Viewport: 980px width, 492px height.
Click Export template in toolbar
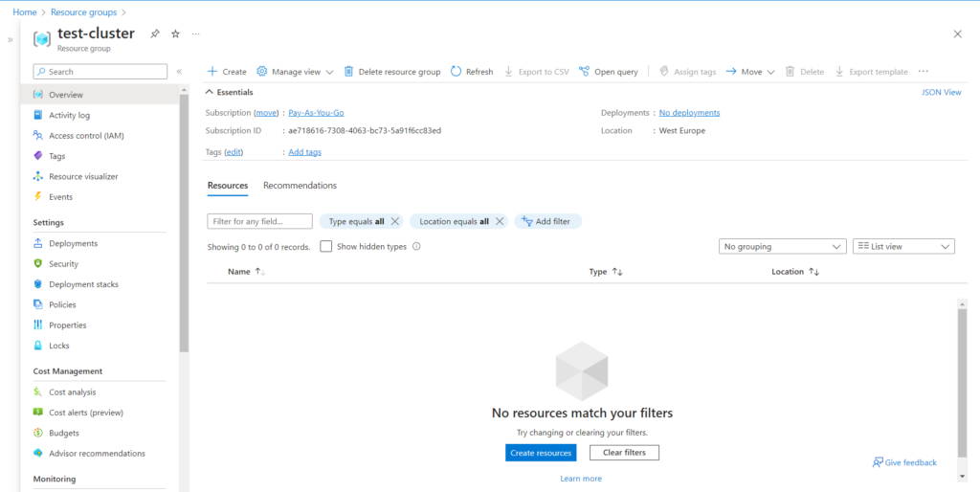tap(871, 72)
